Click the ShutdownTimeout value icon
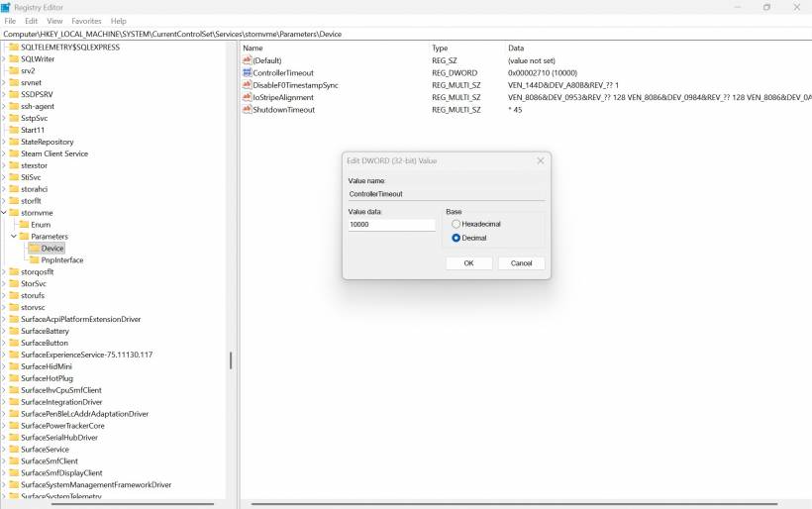Image resolution: width=812 pixels, height=509 pixels. coord(247,109)
